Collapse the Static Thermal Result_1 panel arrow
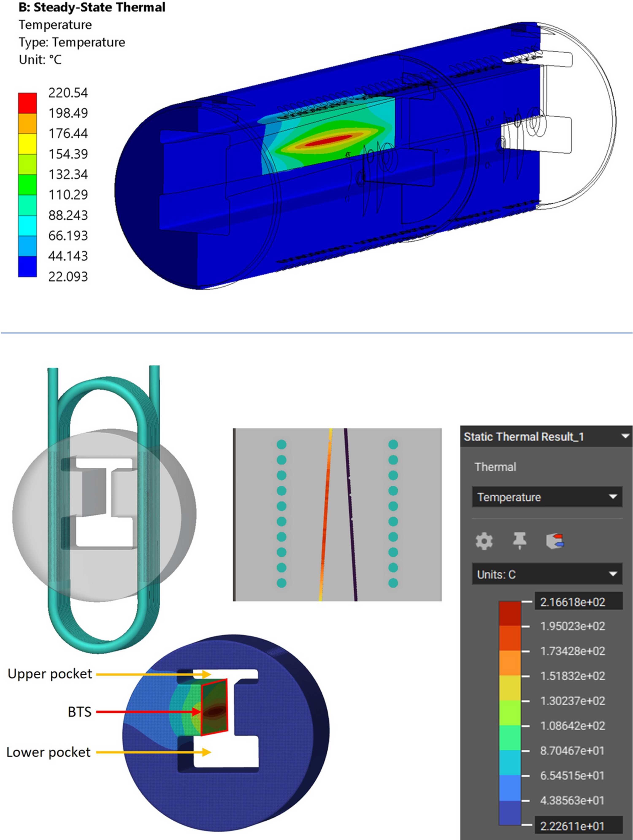Screen dimensions: 633x840 [625, 436]
